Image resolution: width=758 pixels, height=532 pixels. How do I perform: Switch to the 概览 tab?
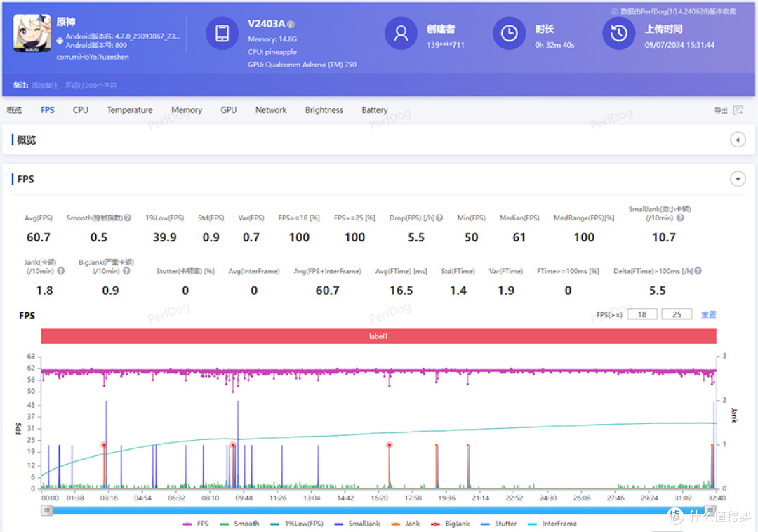click(15, 110)
